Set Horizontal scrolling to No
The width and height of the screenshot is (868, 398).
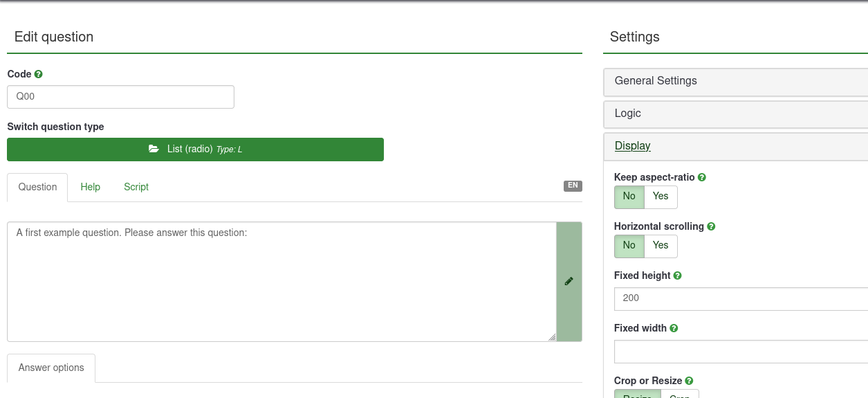tap(629, 246)
